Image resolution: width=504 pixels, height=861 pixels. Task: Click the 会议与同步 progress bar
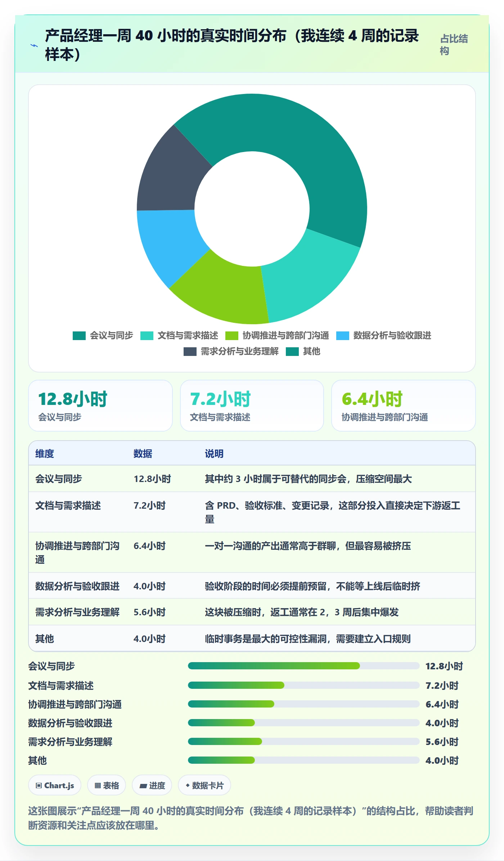pos(304,666)
